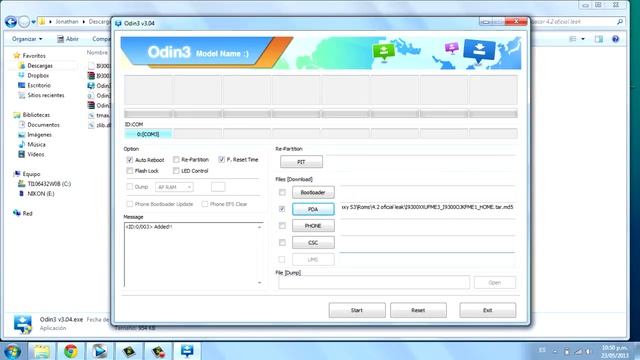Click Abrir in Explorer toolbar
Image resolution: width=640 pixels, height=360 pixels.
tap(68, 39)
